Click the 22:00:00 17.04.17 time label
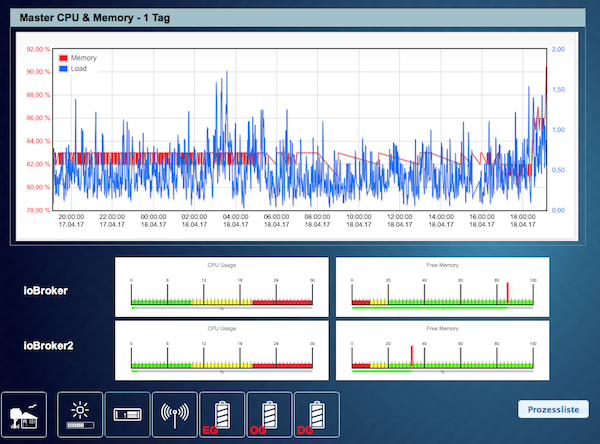The width and height of the screenshot is (600, 444). coord(112,220)
